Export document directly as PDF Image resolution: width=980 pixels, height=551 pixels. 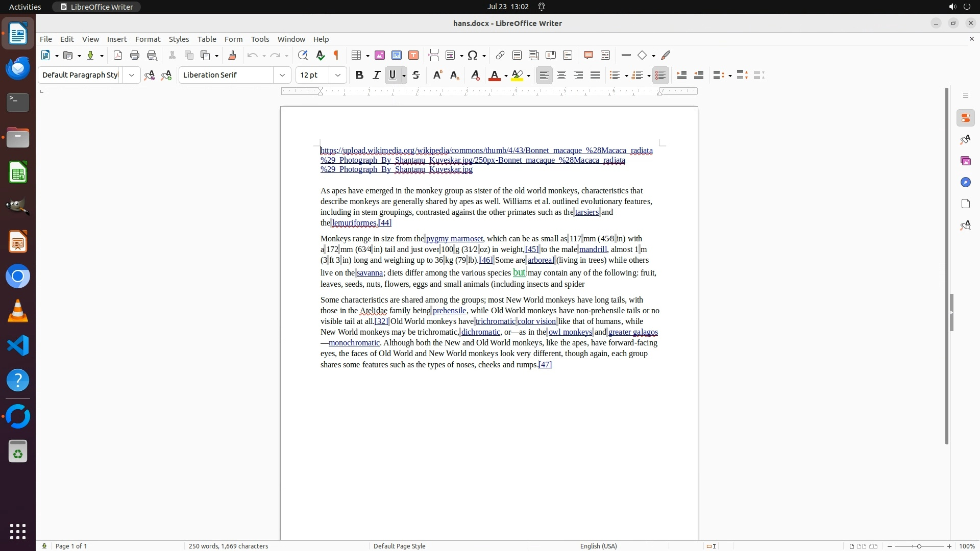[x=118, y=56]
